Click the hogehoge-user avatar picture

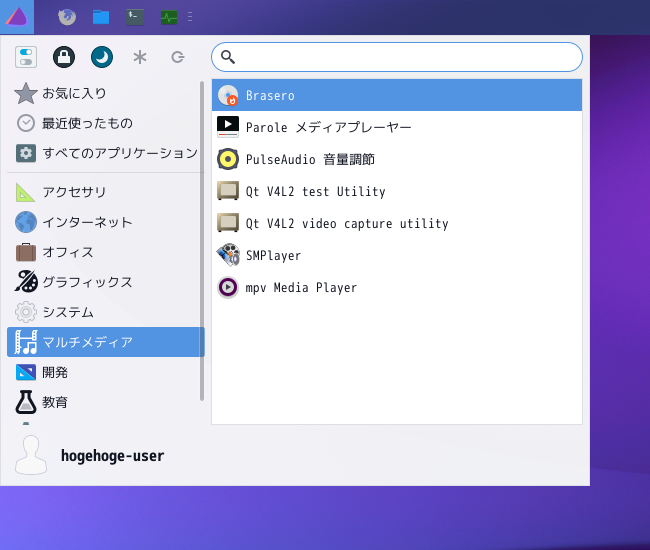click(x=31, y=455)
